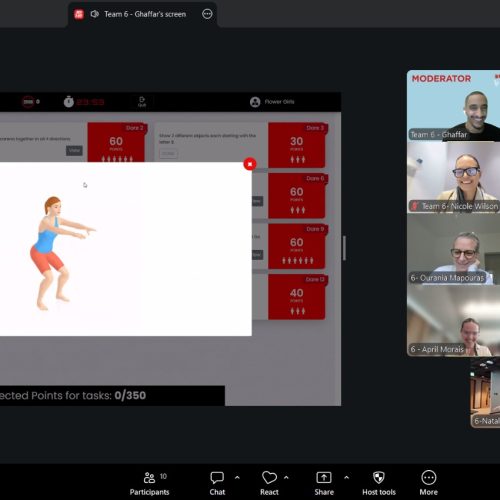Select the forty-point dare card
Screen dimensions: 500x500
coord(297,297)
